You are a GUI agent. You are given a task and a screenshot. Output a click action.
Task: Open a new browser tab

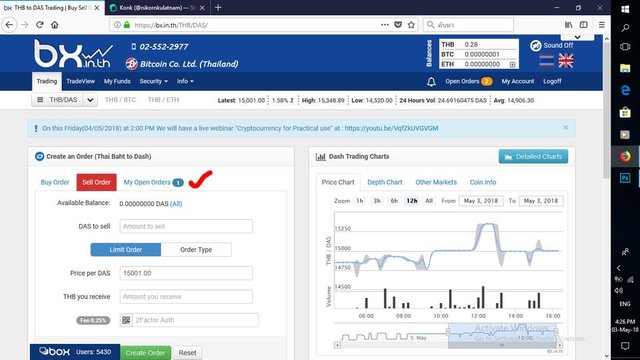pos(218,7)
